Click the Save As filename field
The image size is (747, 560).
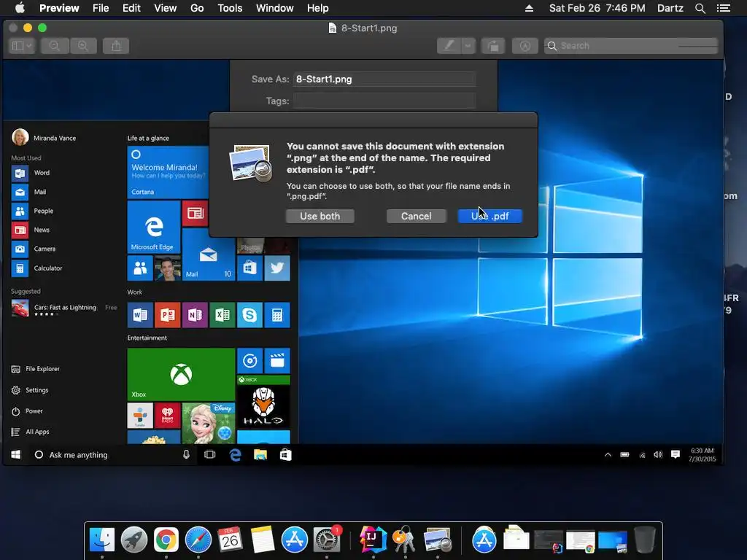point(384,79)
